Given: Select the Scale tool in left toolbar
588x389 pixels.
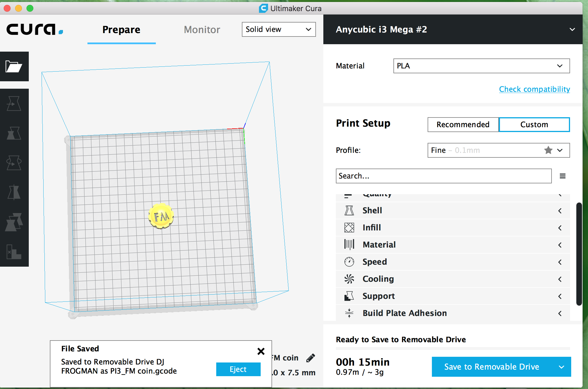Looking at the screenshot, I should tap(14, 133).
